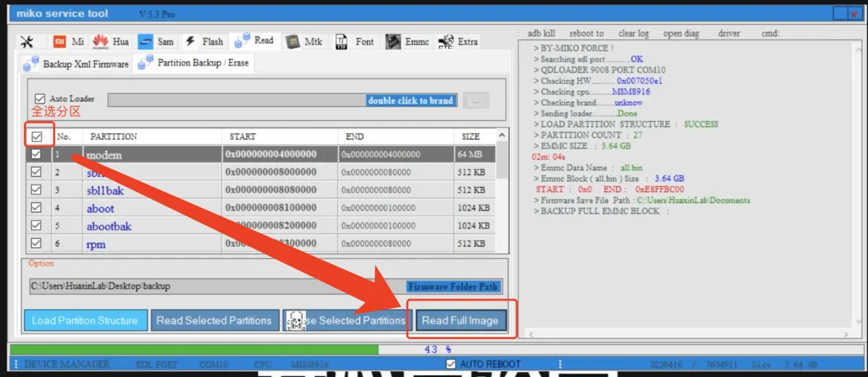Click the Read Full Image button
Image resolution: width=868 pixels, height=377 pixels.
point(460,320)
